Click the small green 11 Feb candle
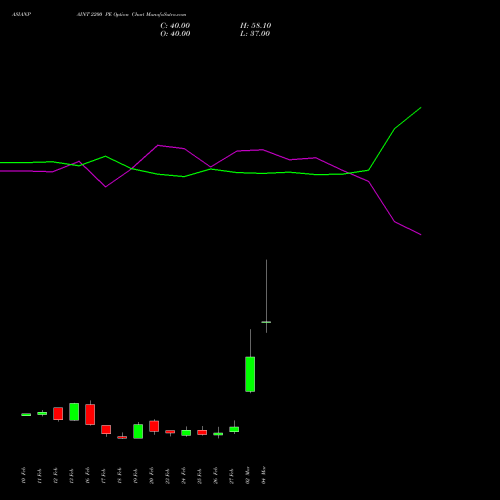This screenshot has width=500, height=500. 42,413
